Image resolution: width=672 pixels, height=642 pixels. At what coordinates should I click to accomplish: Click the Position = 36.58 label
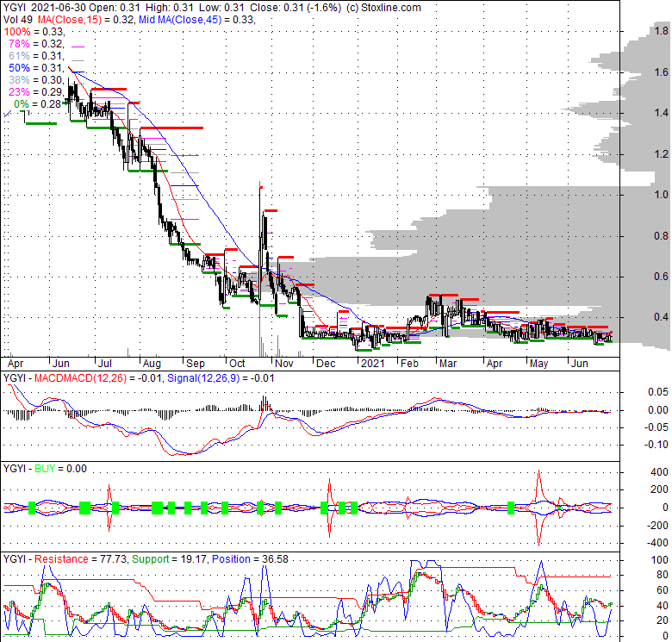pos(250,559)
